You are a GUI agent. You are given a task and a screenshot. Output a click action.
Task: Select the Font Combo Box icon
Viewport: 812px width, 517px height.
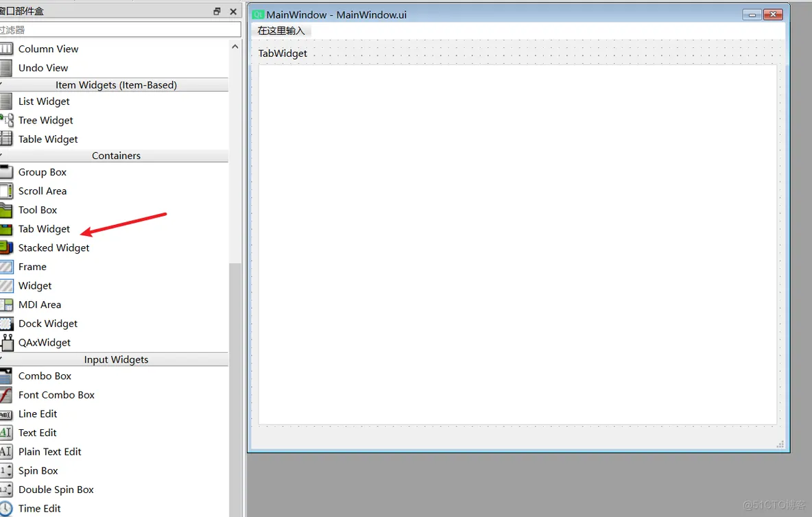tap(6, 395)
